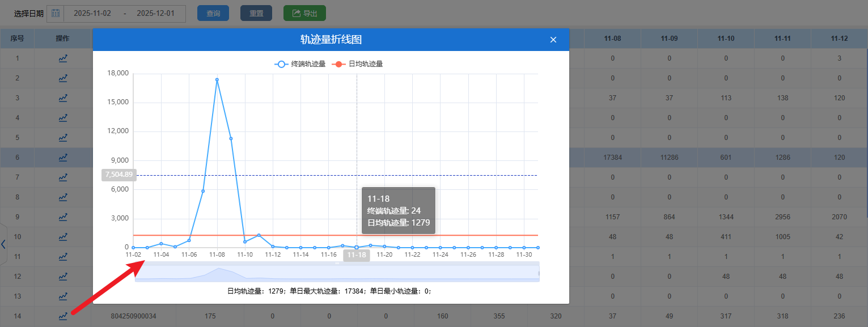Toggle 日均轨迹量 series in chart legend
Screen dimensions: 868x327
tap(357, 64)
